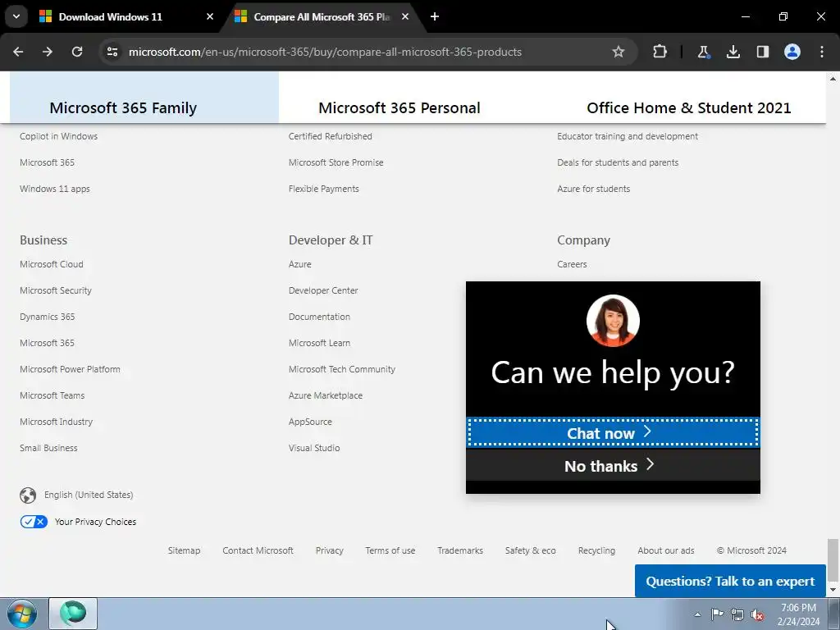
Task: Open Microsoft Cloud link
Action: [52, 264]
